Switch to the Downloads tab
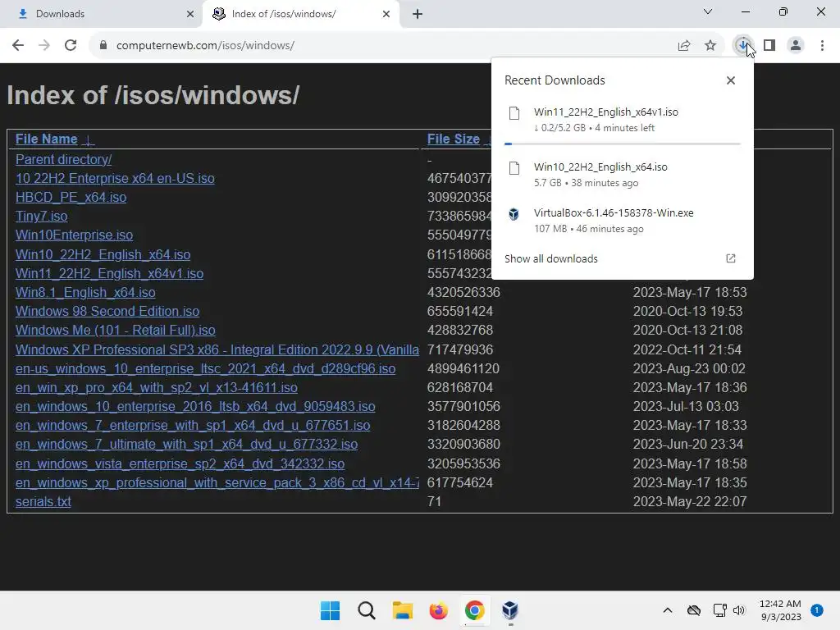Image resolution: width=840 pixels, height=630 pixels. (x=101, y=14)
